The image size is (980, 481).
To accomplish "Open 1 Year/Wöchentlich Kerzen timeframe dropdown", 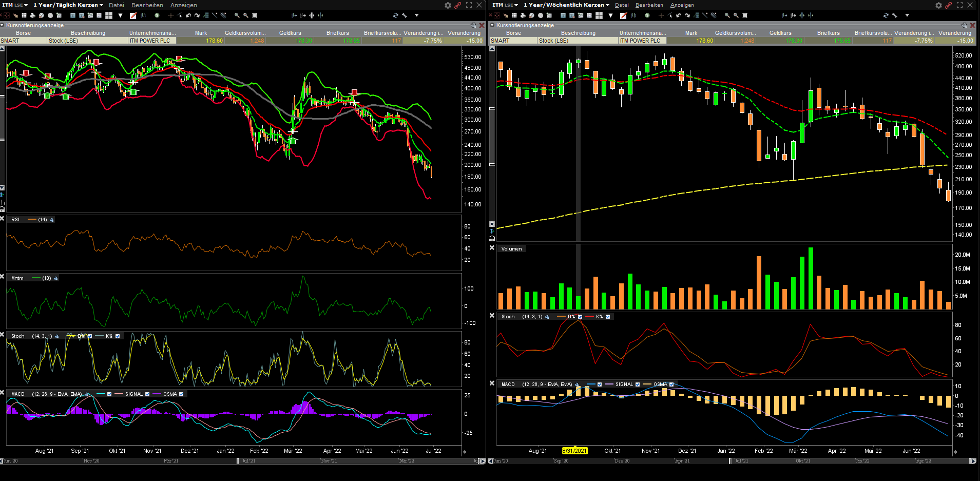I will click(x=566, y=5).
